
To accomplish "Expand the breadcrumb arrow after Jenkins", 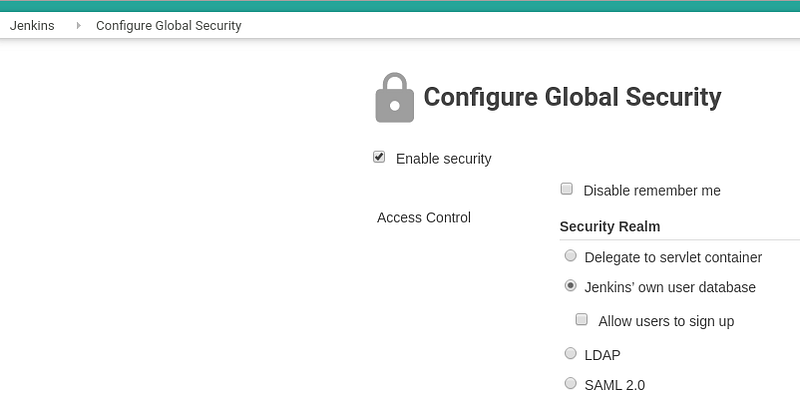I will [78, 26].
